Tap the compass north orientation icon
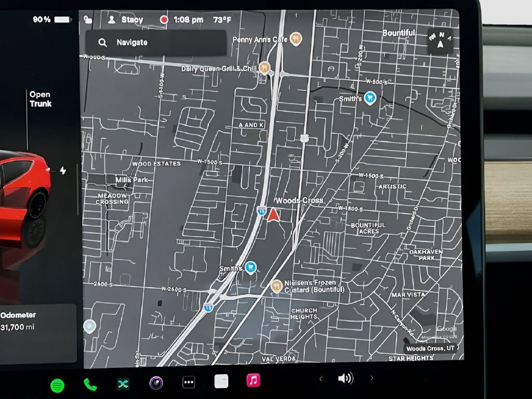The height and width of the screenshot is (399, 532). (x=440, y=41)
